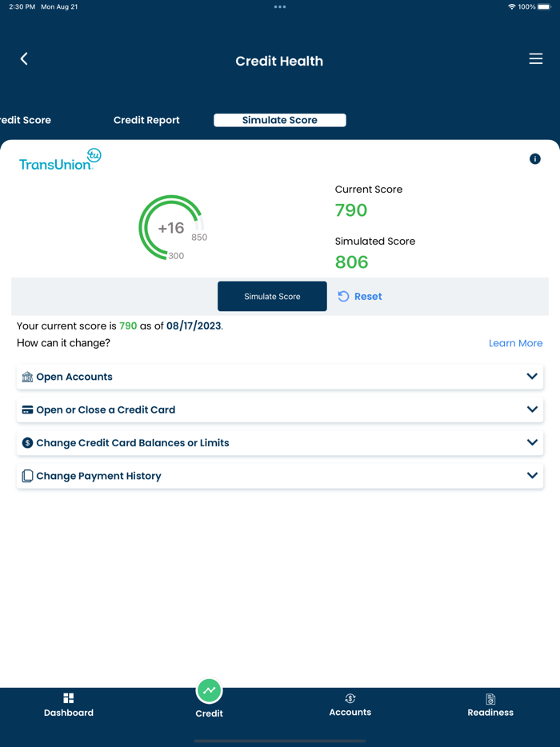Viewport: 560px width, 747px height.
Task: Click the Reset link text
Action: pos(368,297)
